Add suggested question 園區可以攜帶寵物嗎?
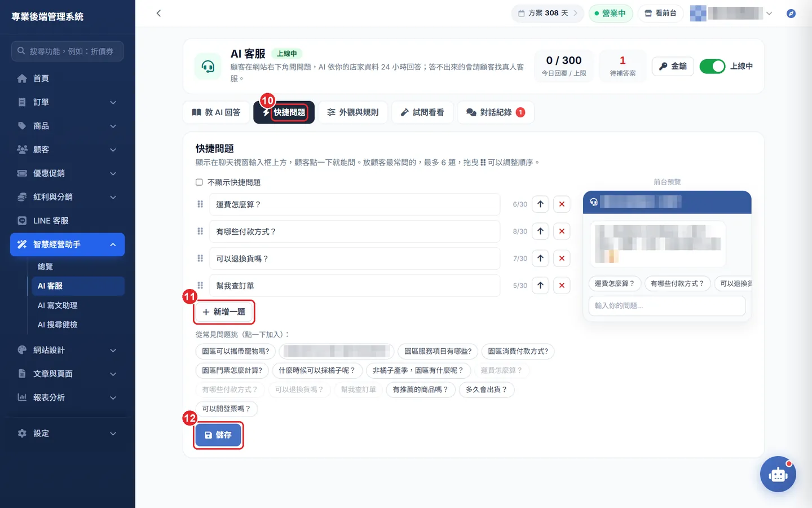This screenshot has width=812, height=508. coord(236,351)
